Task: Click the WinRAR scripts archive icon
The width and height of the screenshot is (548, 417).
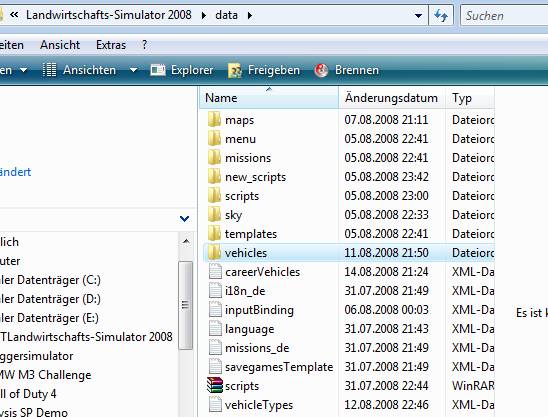Action: tap(215, 385)
